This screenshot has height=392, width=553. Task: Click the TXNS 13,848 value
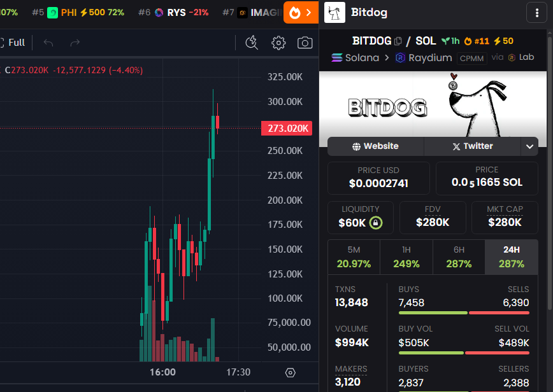tap(351, 302)
